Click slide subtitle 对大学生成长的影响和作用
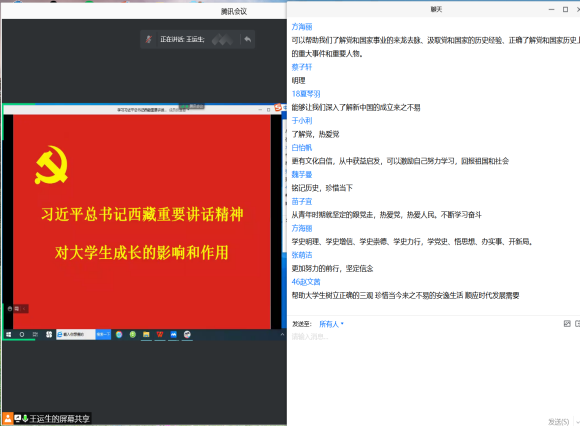580x426 pixels. [142, 253]
